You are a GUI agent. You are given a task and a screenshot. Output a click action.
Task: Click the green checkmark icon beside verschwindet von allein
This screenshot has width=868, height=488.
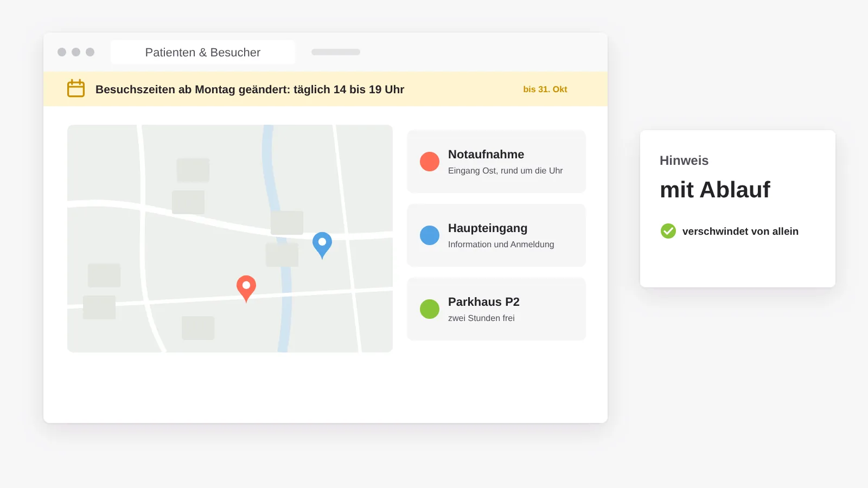pyautogui.click(x=668, y=231)
